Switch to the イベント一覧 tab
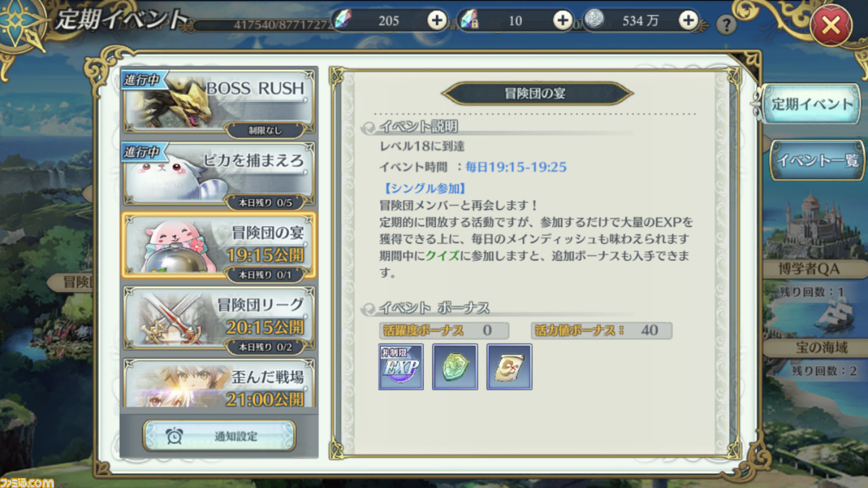868x488 pixels. coord(816,160)
